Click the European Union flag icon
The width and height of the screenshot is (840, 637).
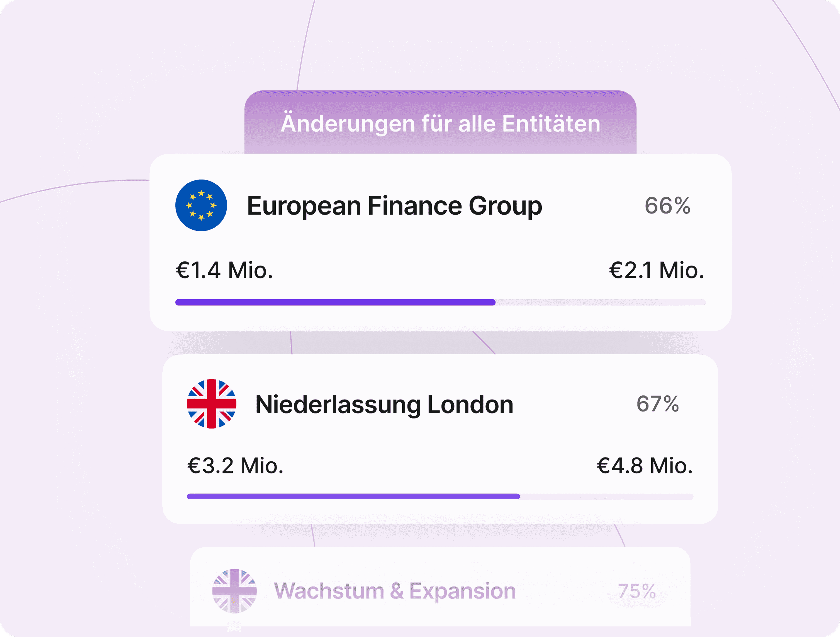tap(201, 205)
